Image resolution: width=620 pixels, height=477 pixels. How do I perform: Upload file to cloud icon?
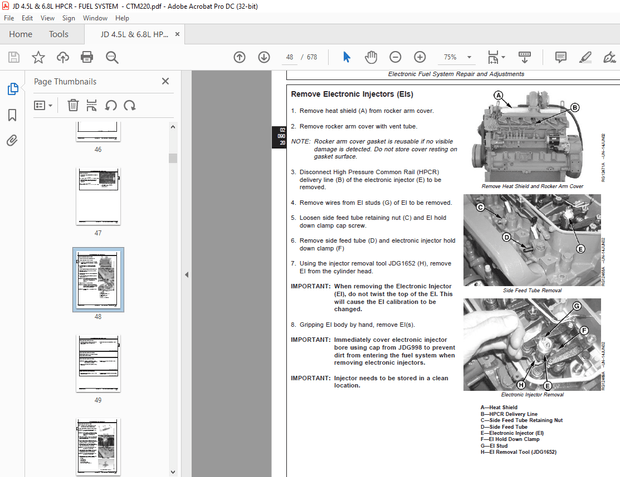[x=63, y=57]
